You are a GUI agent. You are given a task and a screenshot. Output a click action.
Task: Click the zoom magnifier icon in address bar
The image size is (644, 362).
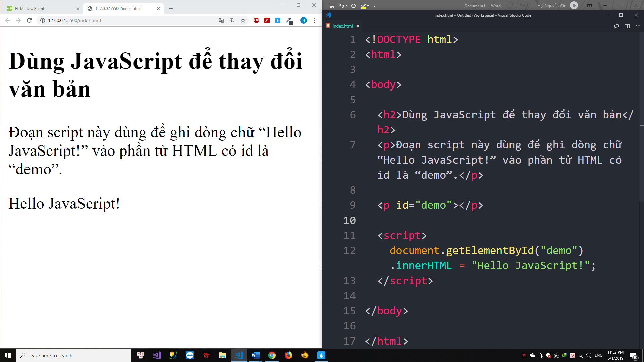coord(232,20)
